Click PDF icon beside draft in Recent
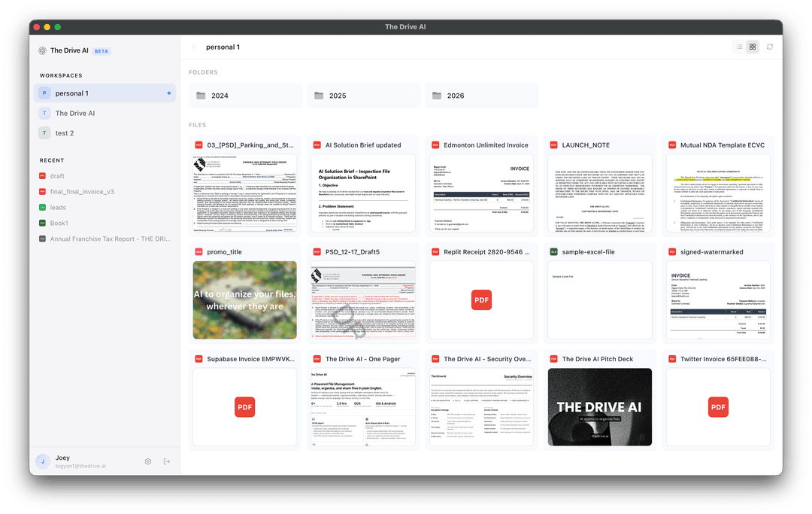This screenshot has width=812, height=514. click(42, 176)
